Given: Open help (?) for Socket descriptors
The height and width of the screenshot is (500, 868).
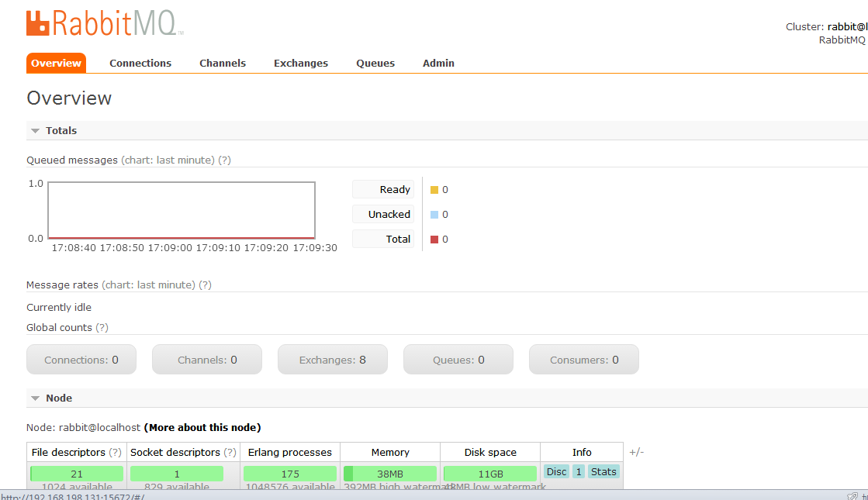Looking at the screenshot, I should (x=230, y=453).
